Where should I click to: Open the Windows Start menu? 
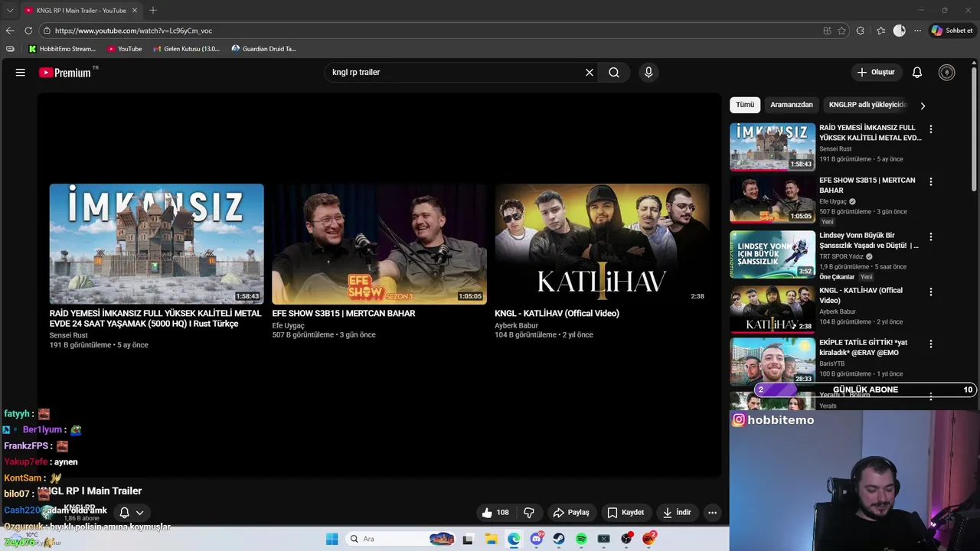pyautogui.click(x=332, y=539)
